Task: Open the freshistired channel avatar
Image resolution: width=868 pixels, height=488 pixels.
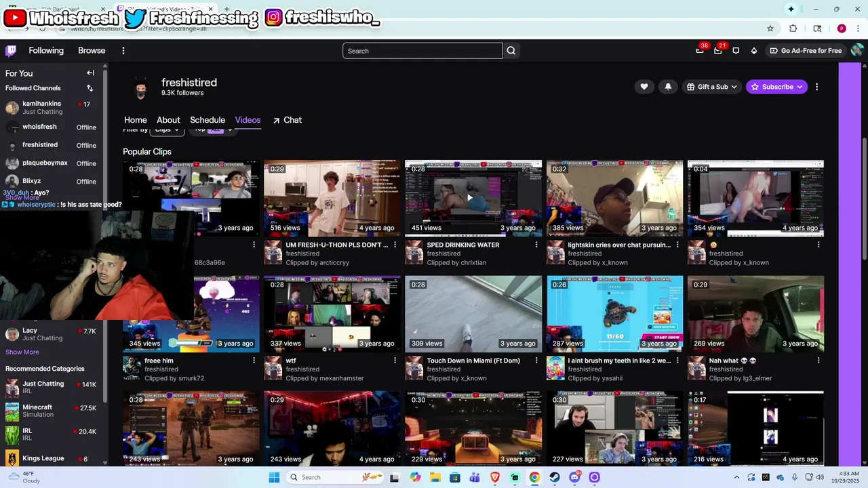Action: click(140, 88)
